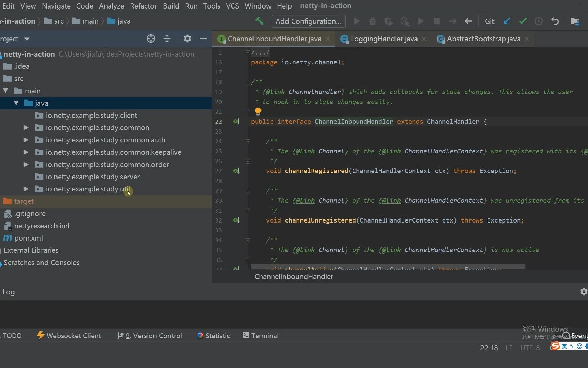This screenshot has height=368, width=588.
Task: Hide the Project tool window
Action: pyautogui.click(x=203, y=39)
